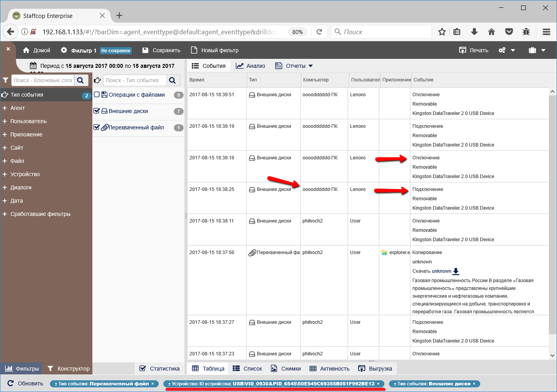Uncheck the Внешние диски checkbox
The height and width of the screenshot is (392, 557).
97,111
